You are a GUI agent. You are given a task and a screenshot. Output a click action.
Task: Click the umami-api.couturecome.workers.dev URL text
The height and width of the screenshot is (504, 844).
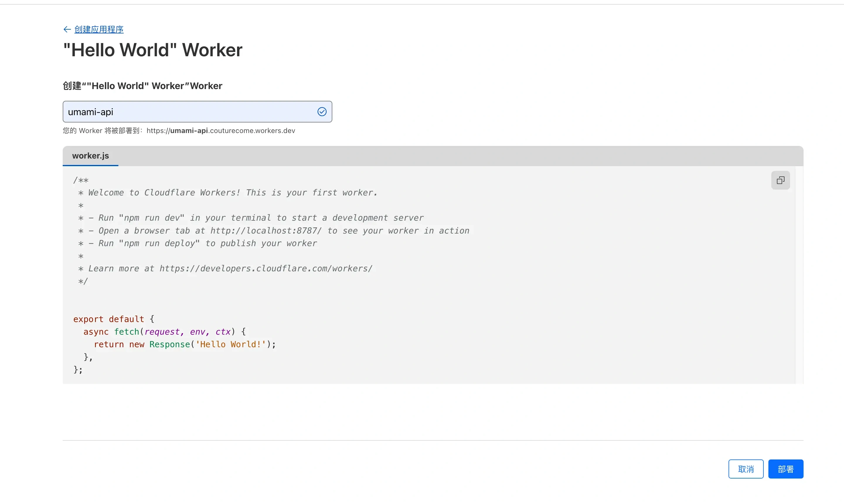221,131
